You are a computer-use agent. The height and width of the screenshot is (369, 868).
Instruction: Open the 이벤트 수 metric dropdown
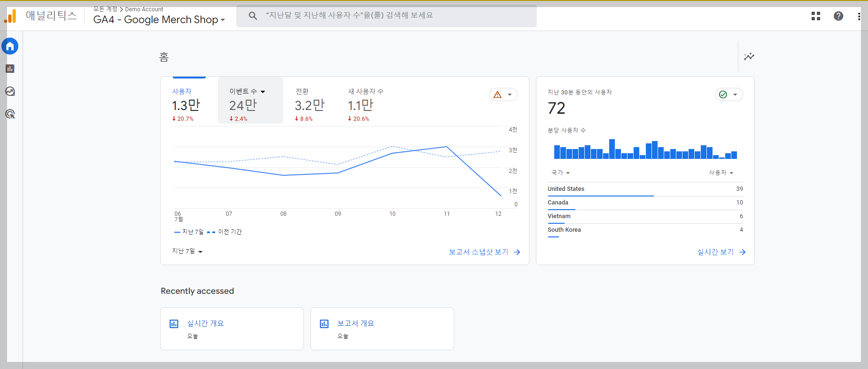pos(248,92)
